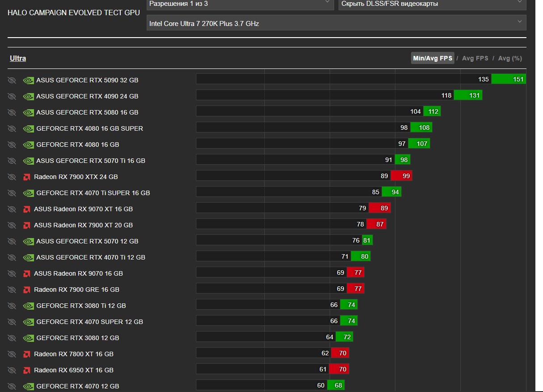Click the GEFORCE RTX 4070 Ti SUPER 16 GB label
This screenshot has height=392, width=543.
click(x=93, y=193)
